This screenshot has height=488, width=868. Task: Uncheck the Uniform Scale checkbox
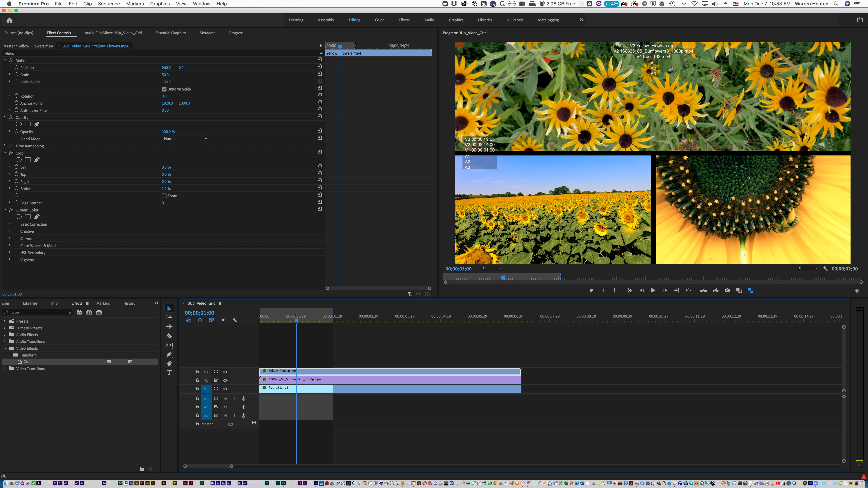point(164,89)
